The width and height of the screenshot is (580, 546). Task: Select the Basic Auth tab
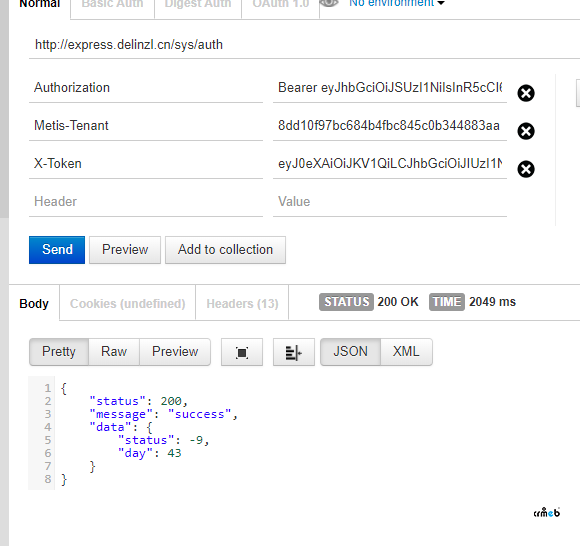pyautogui.click(x=112, y=5)
